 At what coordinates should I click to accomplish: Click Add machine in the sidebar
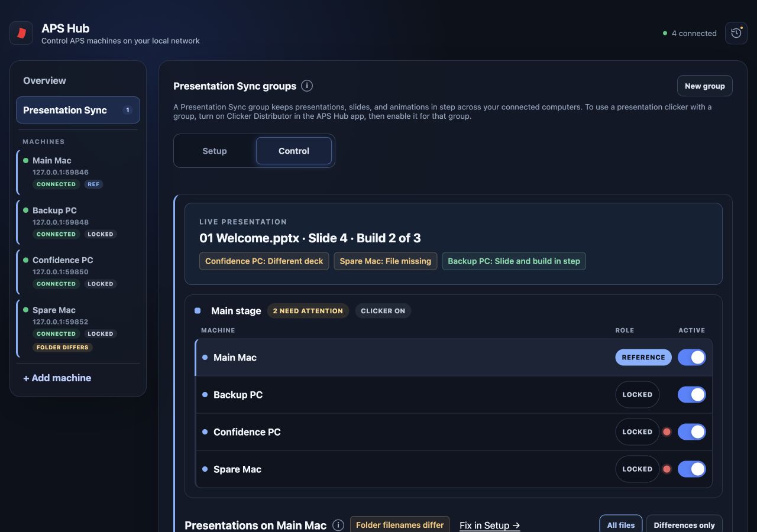[57, 378]
